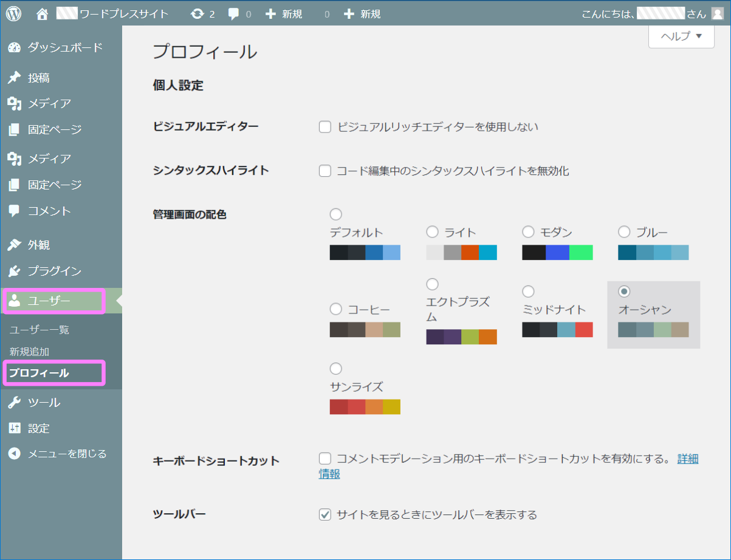Open the 詳細情報 link

[688, 460]
